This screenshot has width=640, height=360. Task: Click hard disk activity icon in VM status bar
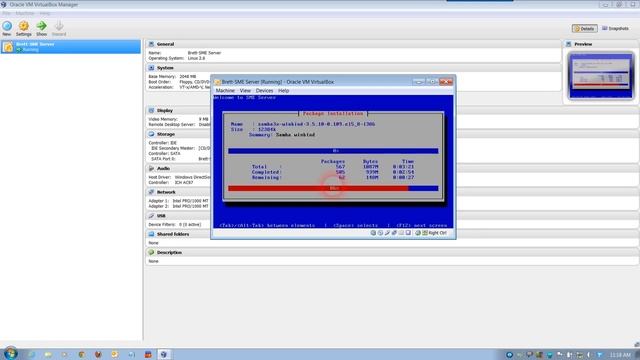373,233
